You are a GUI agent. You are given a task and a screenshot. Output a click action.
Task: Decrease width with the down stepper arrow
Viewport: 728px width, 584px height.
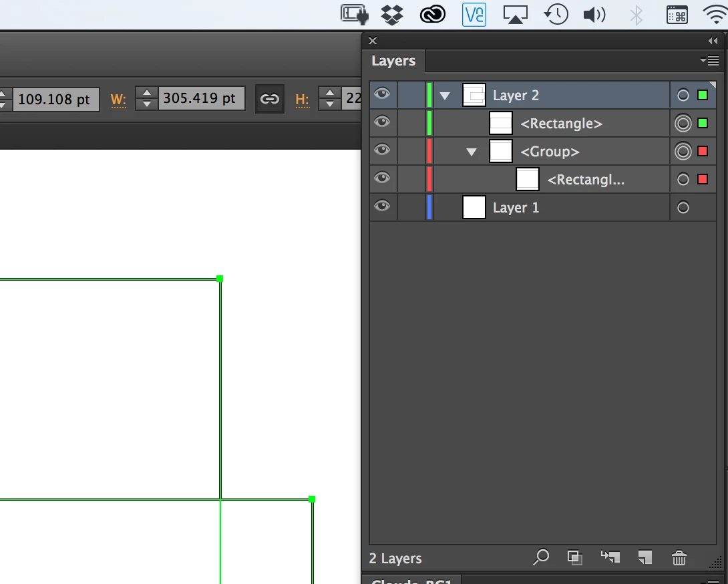point(147,104)
